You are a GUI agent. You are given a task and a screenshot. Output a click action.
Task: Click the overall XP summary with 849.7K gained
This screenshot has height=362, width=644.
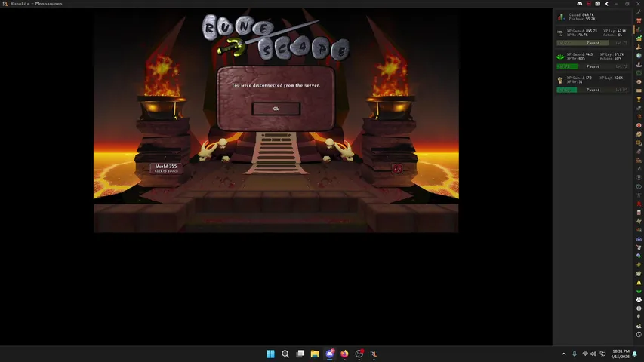593,17
